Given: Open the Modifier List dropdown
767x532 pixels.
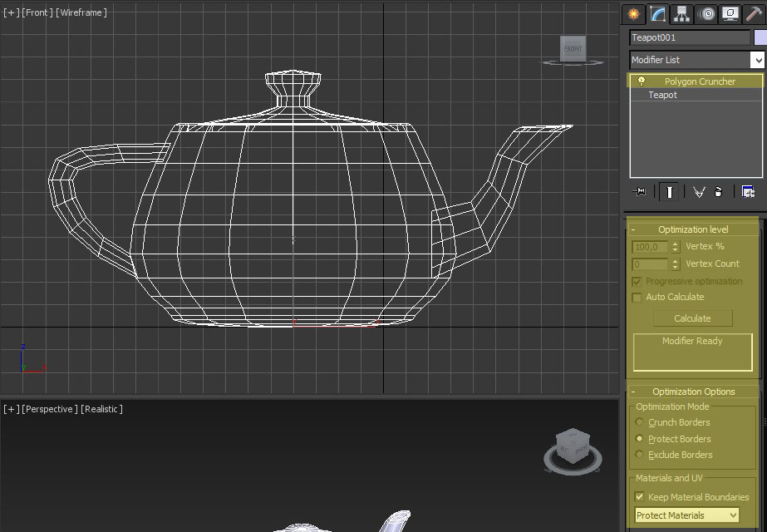Looking at the screenshot, I should (x=696, y=60).
